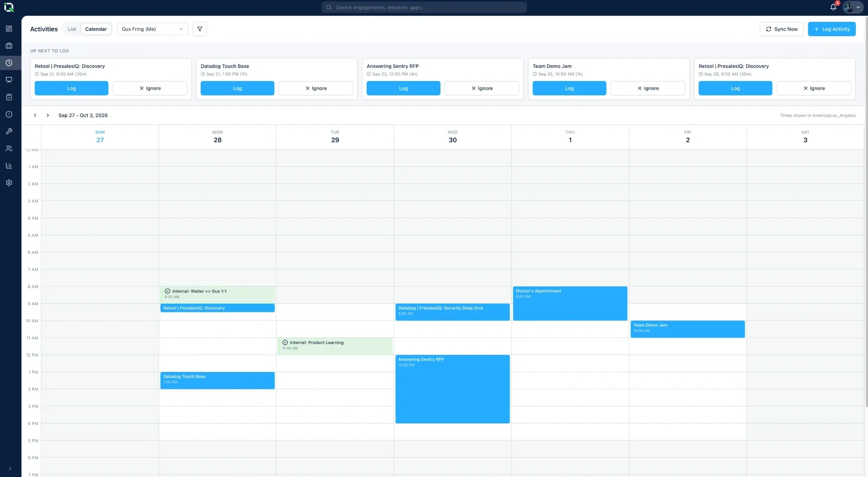Open the settings gear icon in sidebar

coord(9,183)
